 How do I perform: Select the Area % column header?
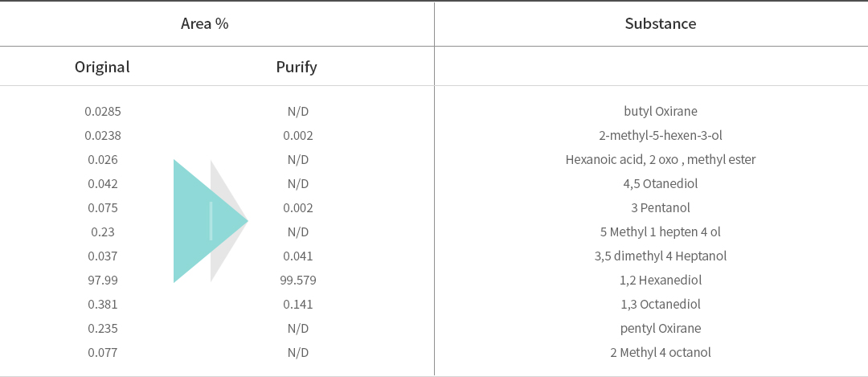tap(205, 24)
